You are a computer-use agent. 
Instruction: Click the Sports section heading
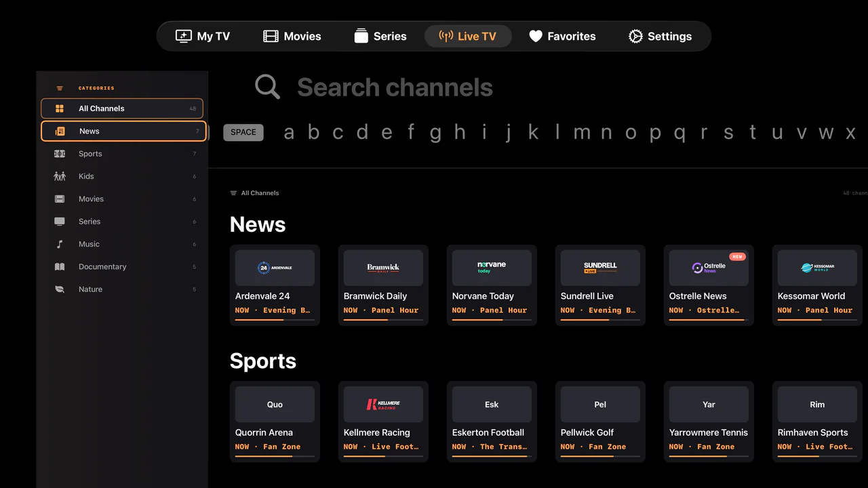click(x=263, y=361)
